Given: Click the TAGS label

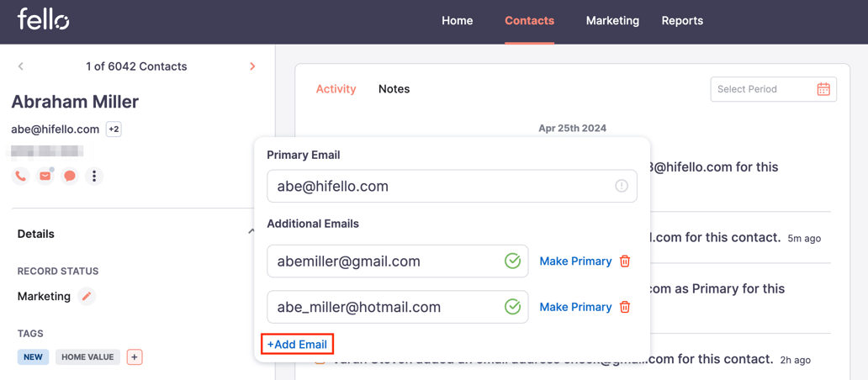Looking at the screenshot, I should click(30, 334).
